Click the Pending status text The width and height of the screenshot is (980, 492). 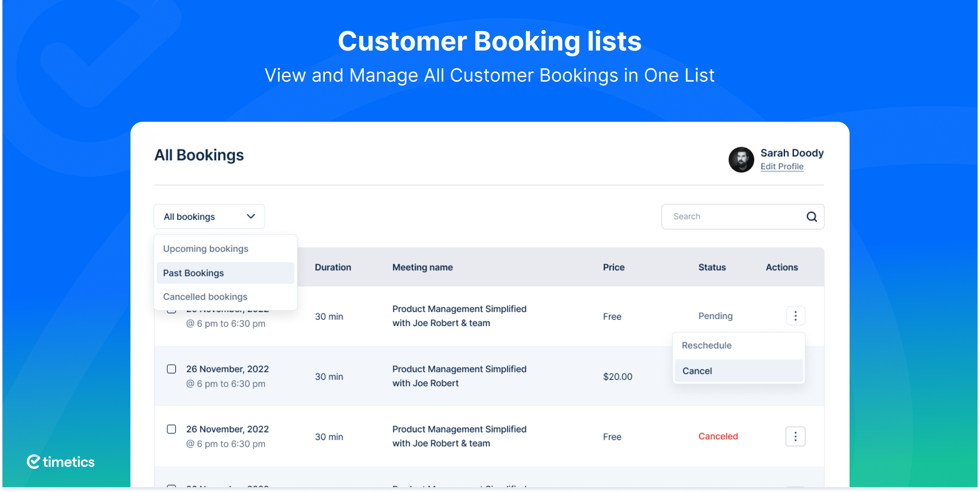click(x=715, y=316)
